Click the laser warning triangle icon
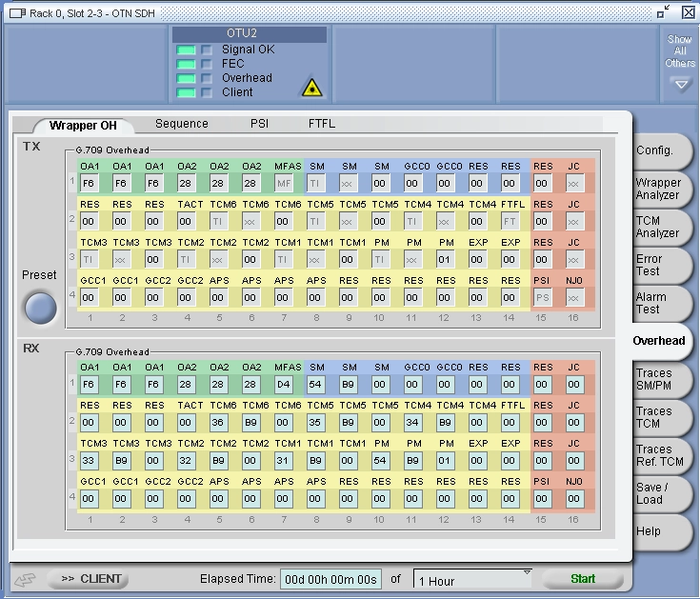Viewport: 700px width, 599px height. click(311, 89)
